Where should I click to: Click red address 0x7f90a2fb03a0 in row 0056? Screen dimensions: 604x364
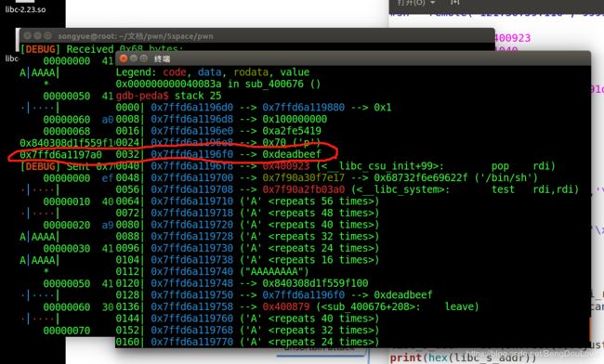pyautogui.click(x=303, y=189)
